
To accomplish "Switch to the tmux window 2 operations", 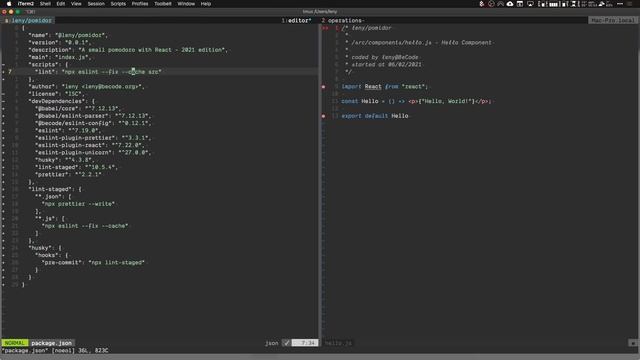I will point(343,20).
